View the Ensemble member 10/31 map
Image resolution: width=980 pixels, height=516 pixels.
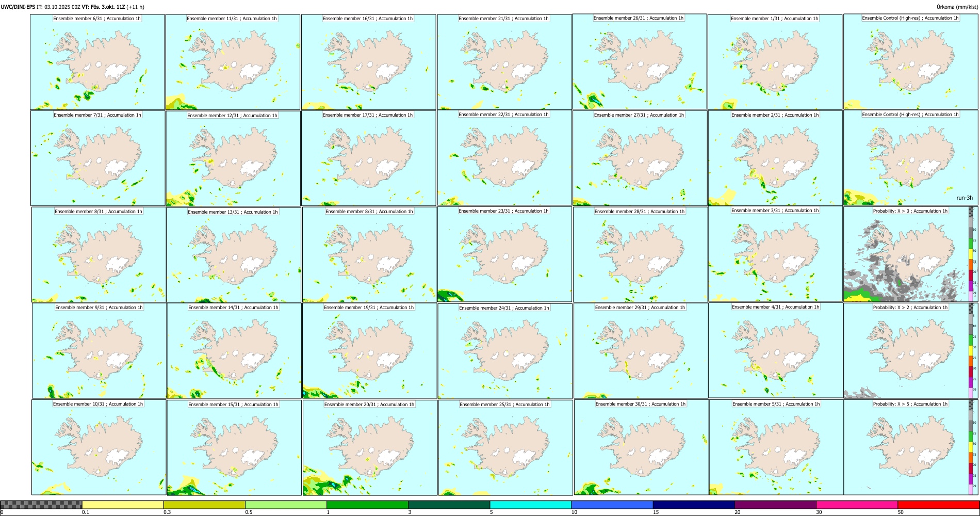tap(99, 447)
